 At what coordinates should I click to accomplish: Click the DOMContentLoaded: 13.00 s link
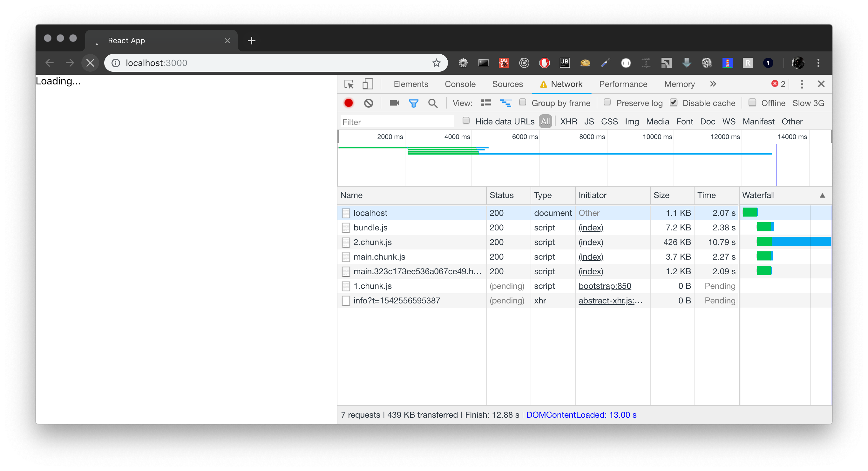(582, 415)
